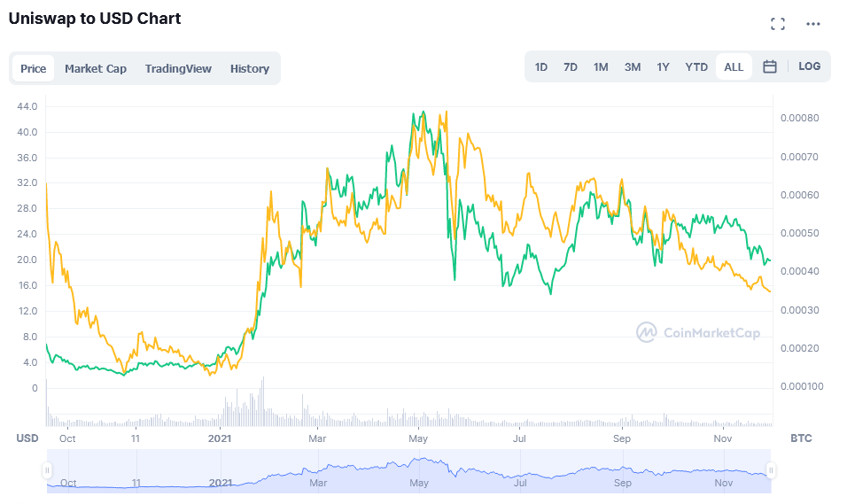Select the 7D time range
Viewport: 847px width, 504px height.
570,67
